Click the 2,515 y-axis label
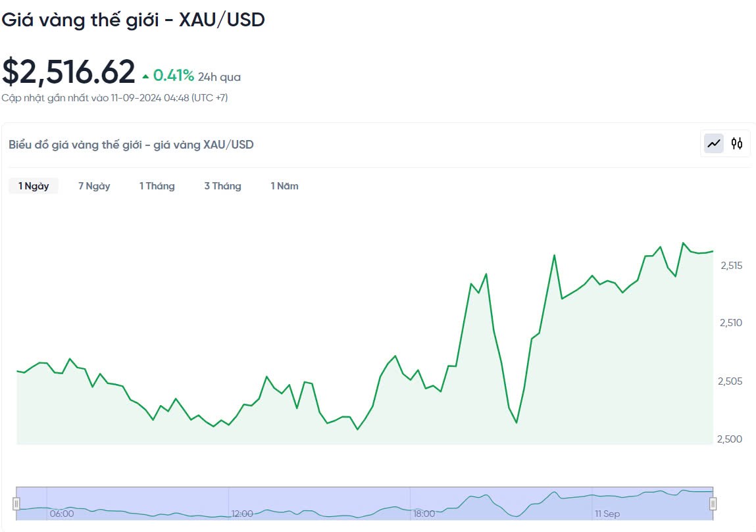Viewport: 756px width, 532px height. pos(732,266)
